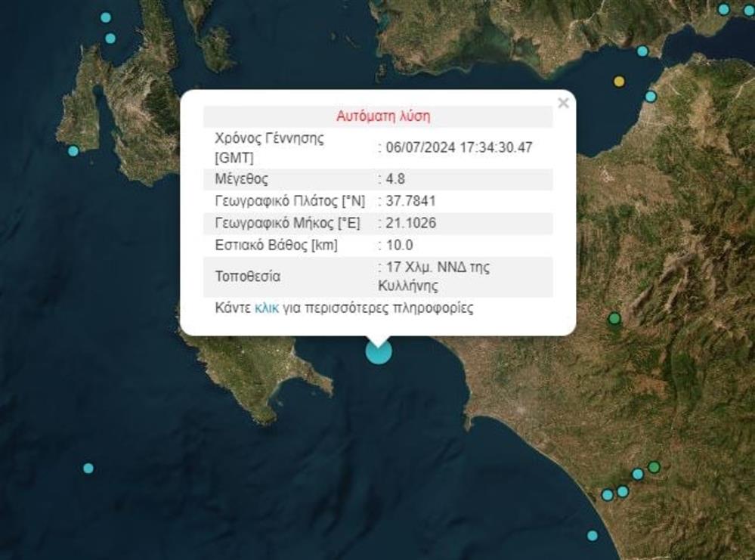Click cyan marker just southeast of yellow marker
The width and height of the screenshot is (755, 560).
[x=651, y=96]
